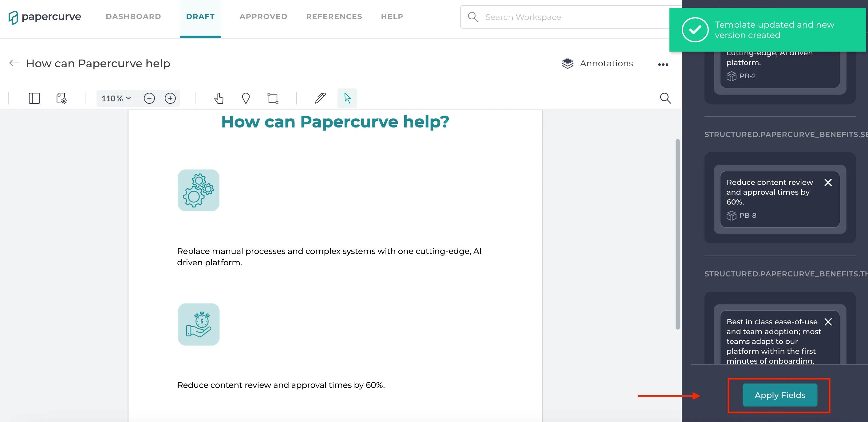868x422 pixels.
Task: Zoom out with the minus icon
Action: click(149, 98)
